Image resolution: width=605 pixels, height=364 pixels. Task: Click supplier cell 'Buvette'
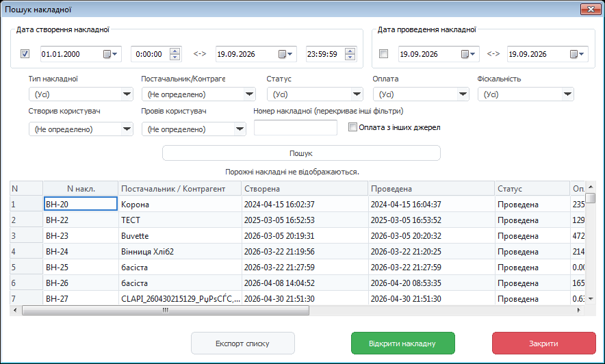(x=180, y=235)
